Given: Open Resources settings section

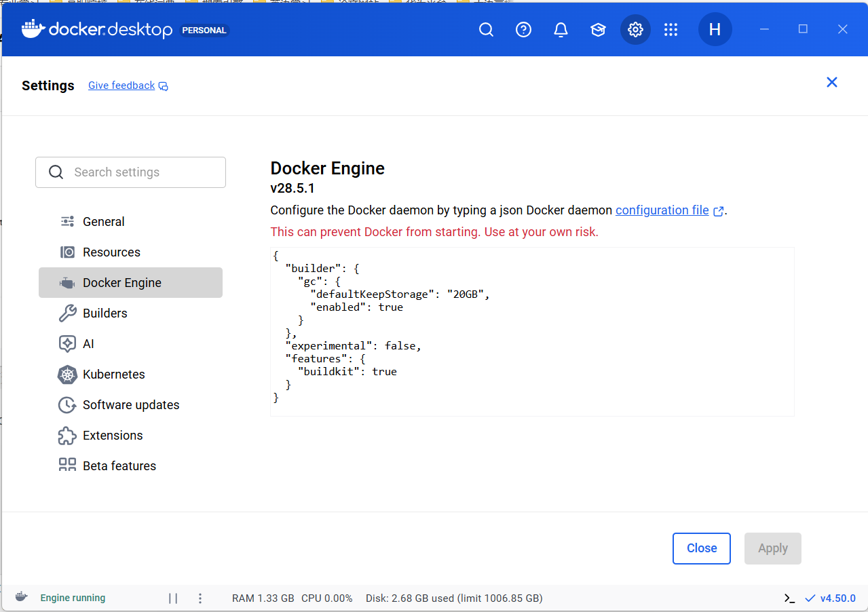Looking at the screenshot, I should (130, 252).
